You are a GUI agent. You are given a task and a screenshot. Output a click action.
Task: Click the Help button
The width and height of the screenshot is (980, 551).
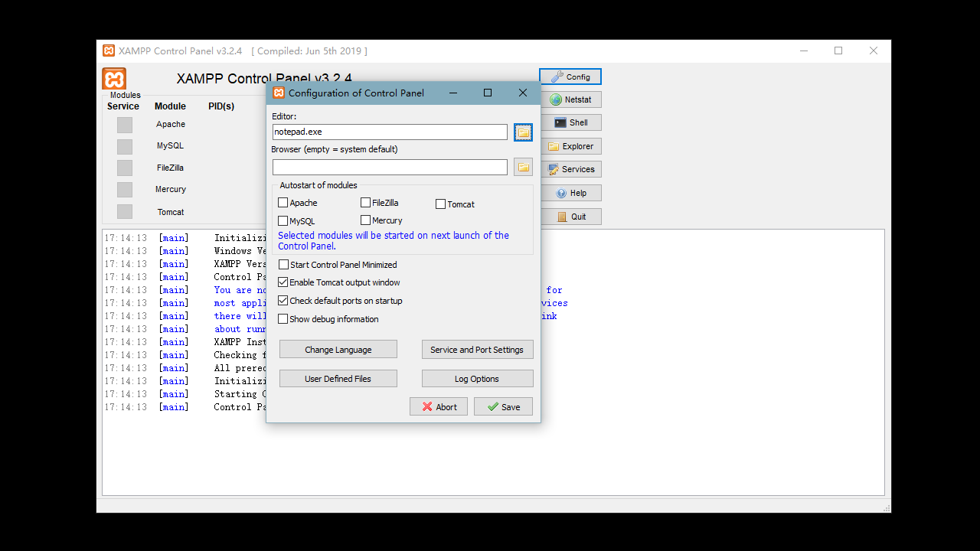click(x=571, y=193)
